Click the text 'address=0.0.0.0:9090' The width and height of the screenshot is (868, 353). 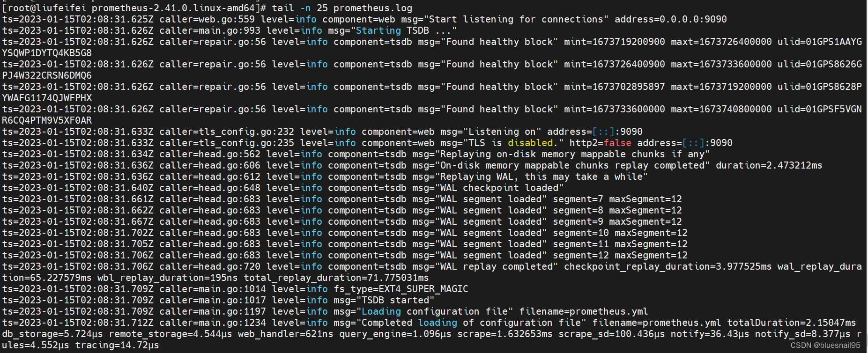pos(671,19)
